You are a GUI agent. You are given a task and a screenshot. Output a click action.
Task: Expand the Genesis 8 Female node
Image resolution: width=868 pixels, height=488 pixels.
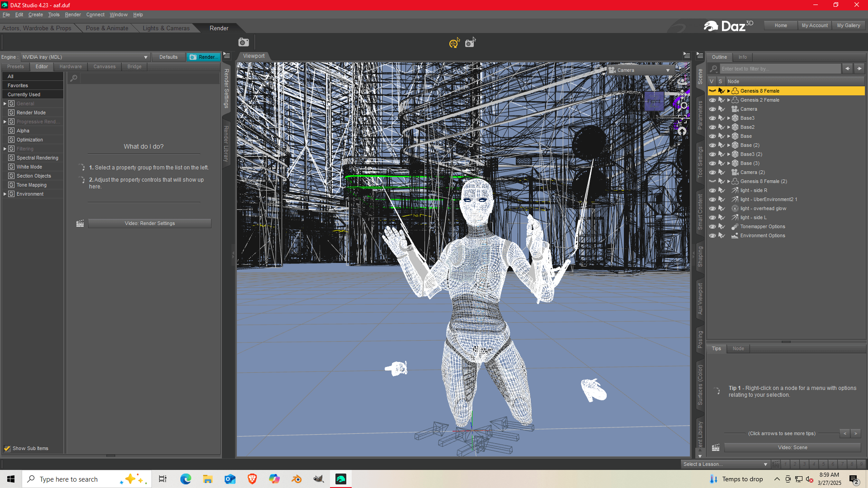(728, 91)
